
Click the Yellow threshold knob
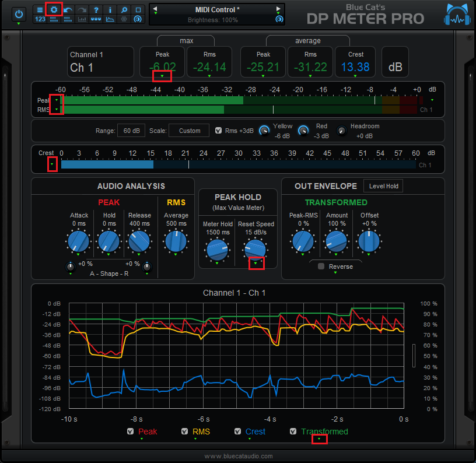click(264, 131)
